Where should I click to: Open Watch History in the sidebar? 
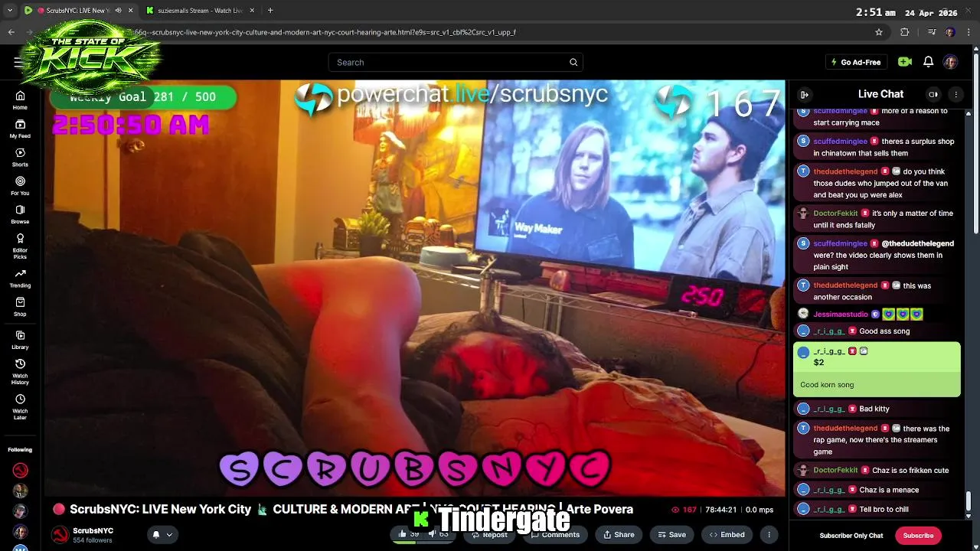(x=20, y=372)
